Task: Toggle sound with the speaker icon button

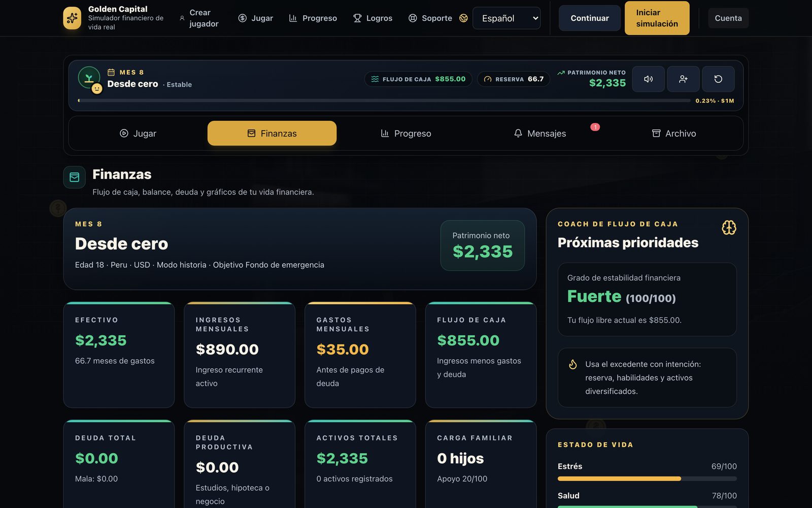Action: pos(648,79)
